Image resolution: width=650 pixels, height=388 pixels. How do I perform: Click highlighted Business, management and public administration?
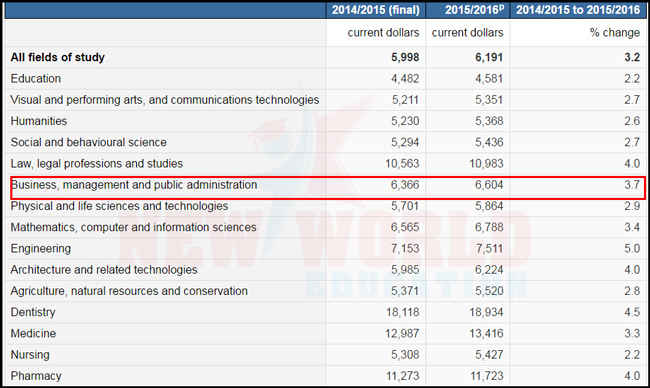pyautogui.click(x=134, y=185)
